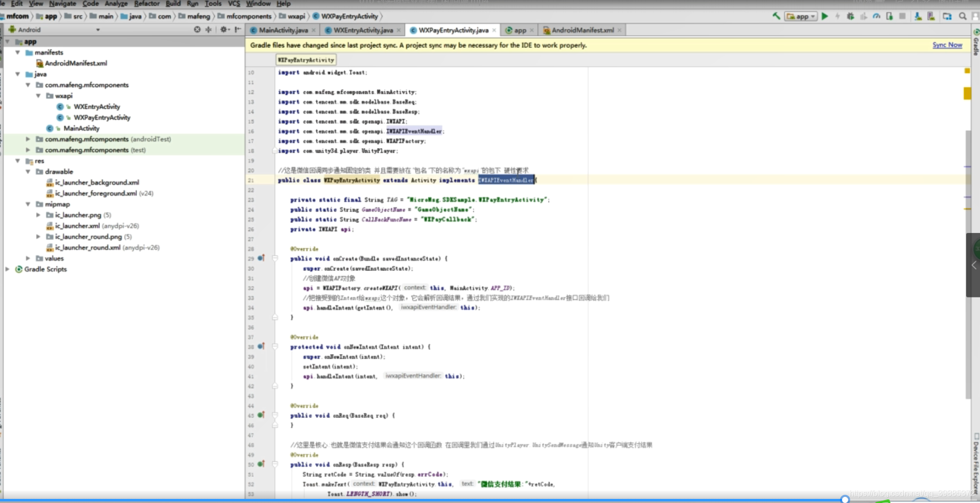Collapse the java folder

coord(18,74)
